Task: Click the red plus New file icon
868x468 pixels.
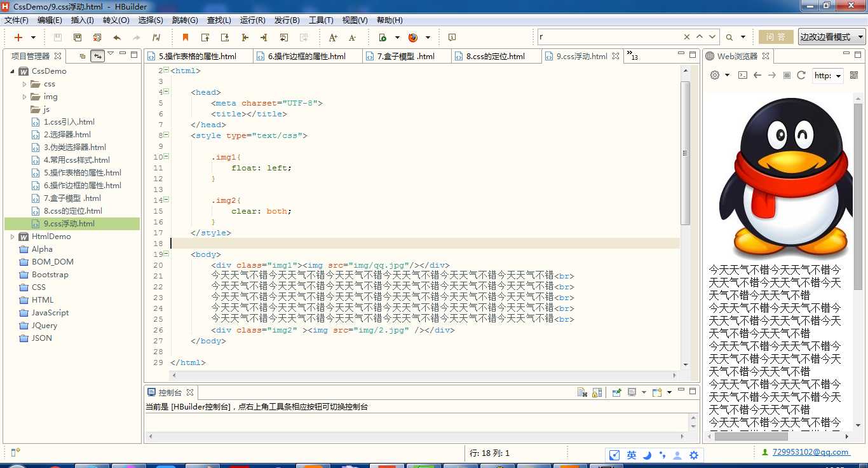Action: click(18, 38)
